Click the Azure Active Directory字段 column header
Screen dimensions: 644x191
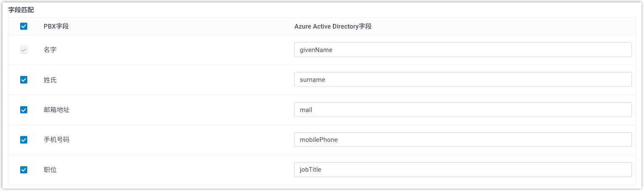click(333, 26)
